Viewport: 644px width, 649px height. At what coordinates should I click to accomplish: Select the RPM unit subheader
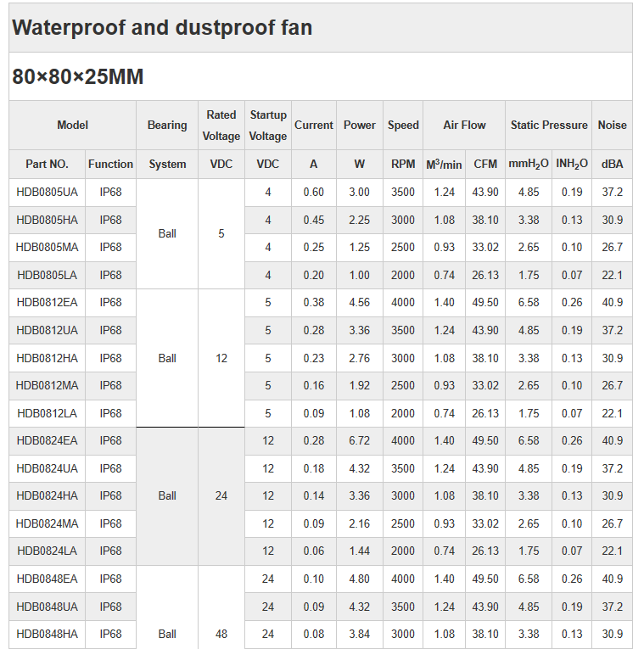coord(403,164)
